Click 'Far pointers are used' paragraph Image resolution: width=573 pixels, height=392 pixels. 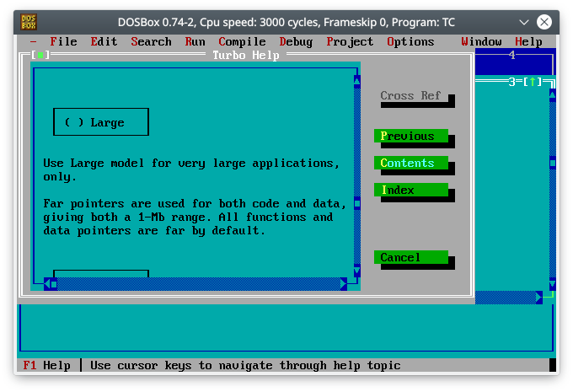195,217
